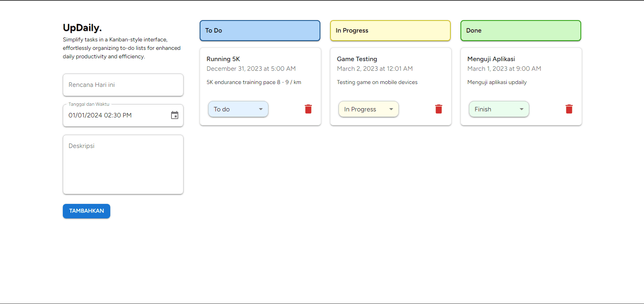Click the Game Testing card title
This screenshot has height=304, width=644.
[357, 59]
